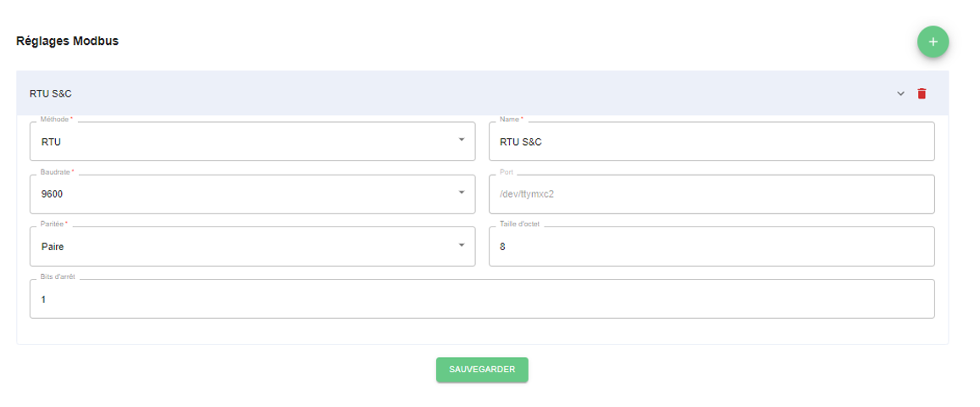The width and height of the screenshot is (980, 407).
Task: Click the Méthode field label
Action: coord(56,120)
